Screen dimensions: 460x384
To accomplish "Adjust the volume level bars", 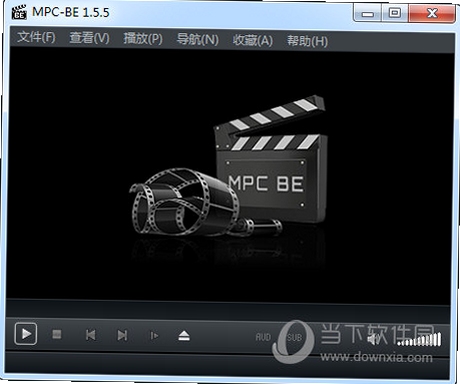I will (419, 339).
